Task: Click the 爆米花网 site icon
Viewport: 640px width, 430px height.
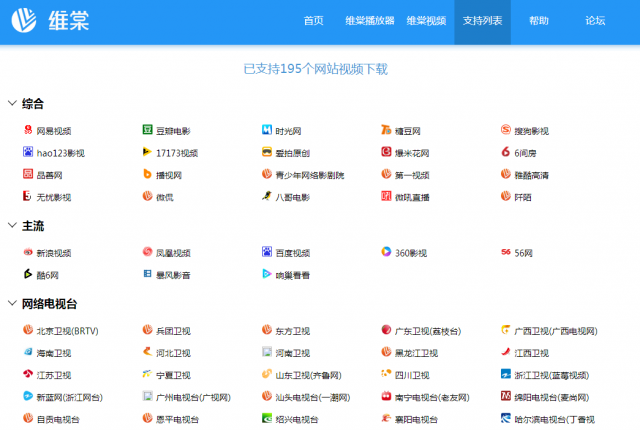Action: pyautogui.click(x=386, y=152)
